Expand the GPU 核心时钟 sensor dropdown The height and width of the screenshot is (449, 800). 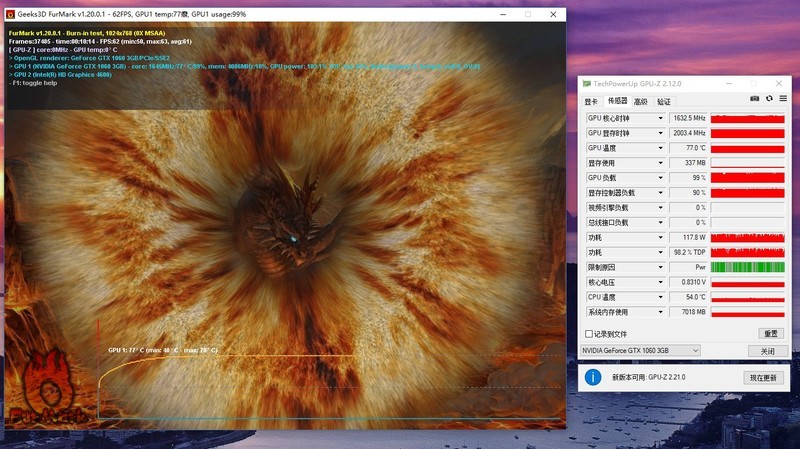(660, 118)
